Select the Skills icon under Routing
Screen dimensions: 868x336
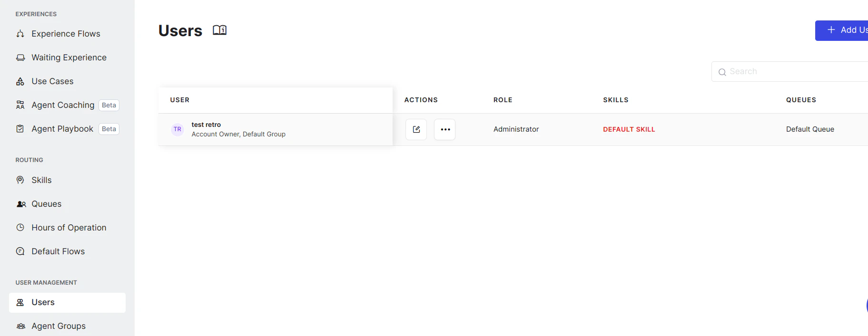tap(20, 180)
